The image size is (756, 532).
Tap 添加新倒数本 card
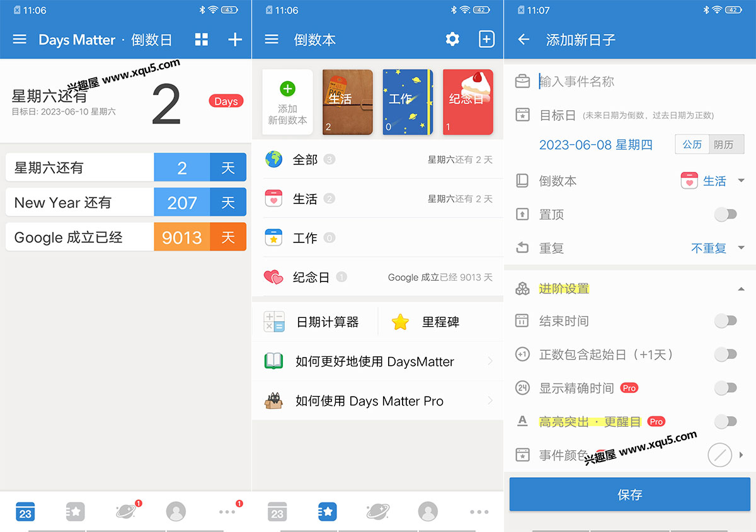pos(287,102)
